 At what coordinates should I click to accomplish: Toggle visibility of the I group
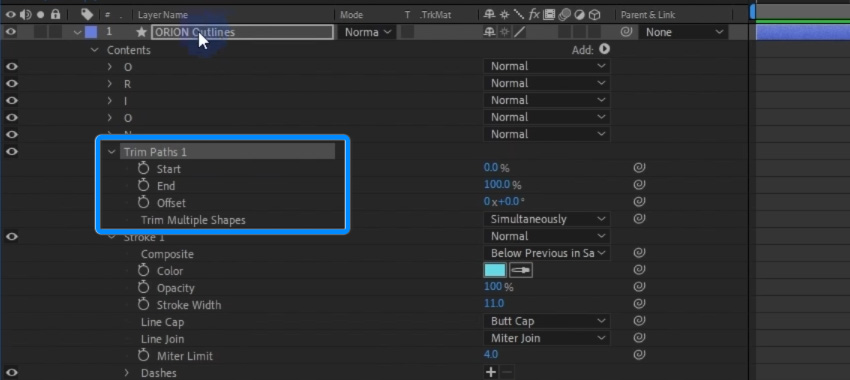coord(11,100)
